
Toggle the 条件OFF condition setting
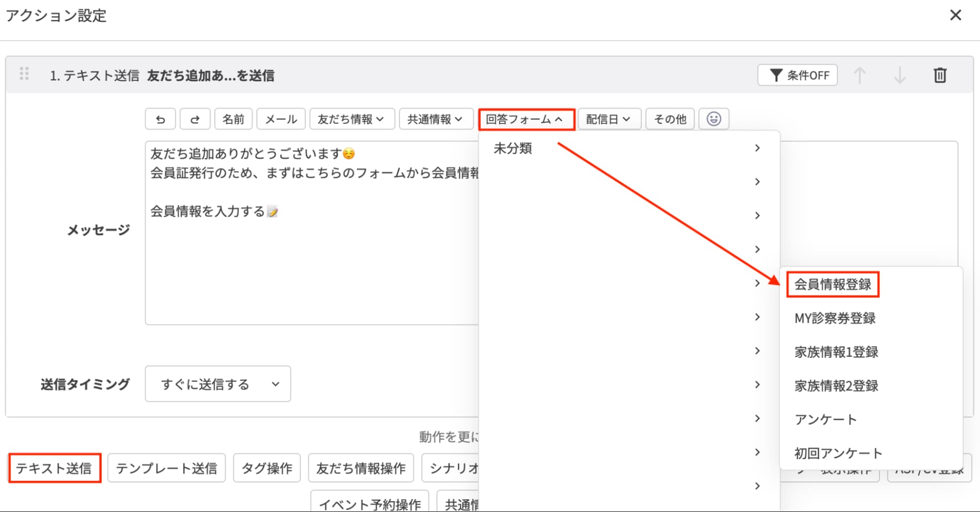pos(797,75)
